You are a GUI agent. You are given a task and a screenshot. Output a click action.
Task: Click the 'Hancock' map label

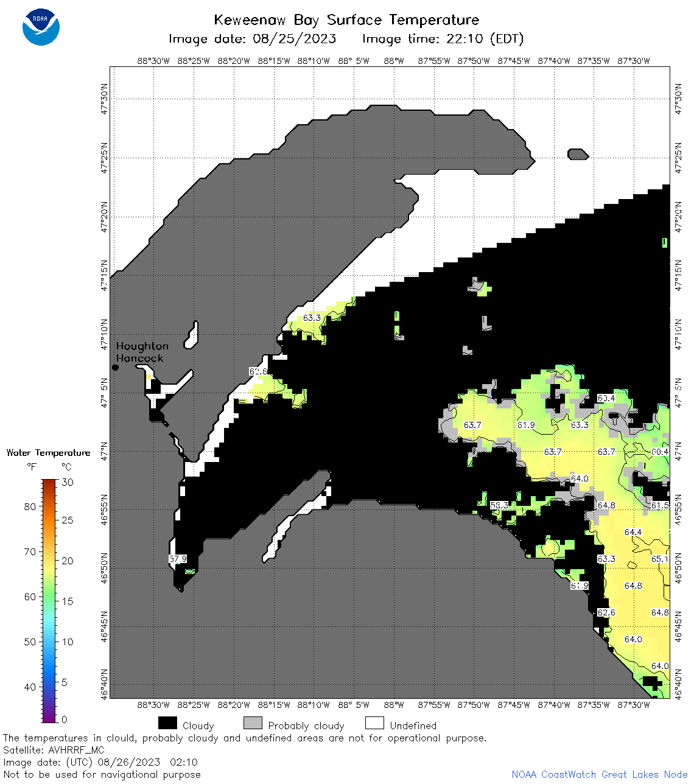[139, 359]
